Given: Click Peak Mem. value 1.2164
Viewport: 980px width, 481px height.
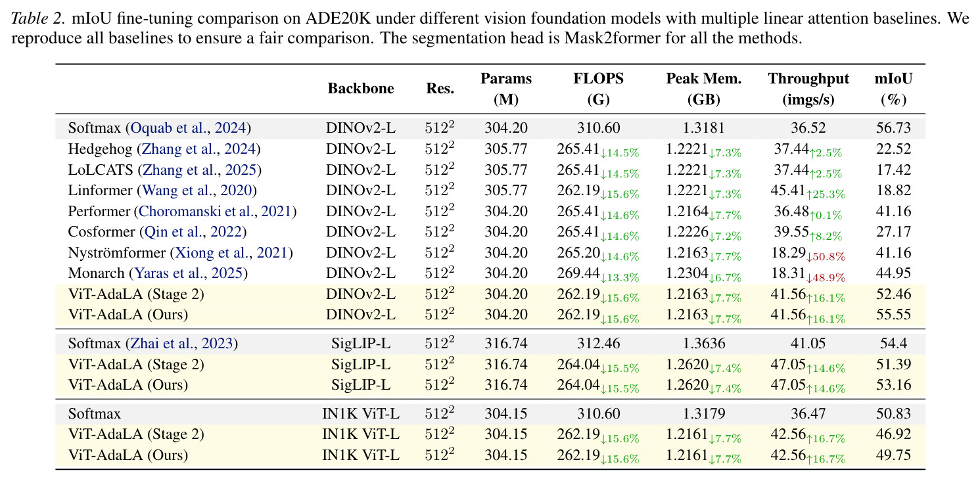Looking at the screenshot, I should (687, 212).
